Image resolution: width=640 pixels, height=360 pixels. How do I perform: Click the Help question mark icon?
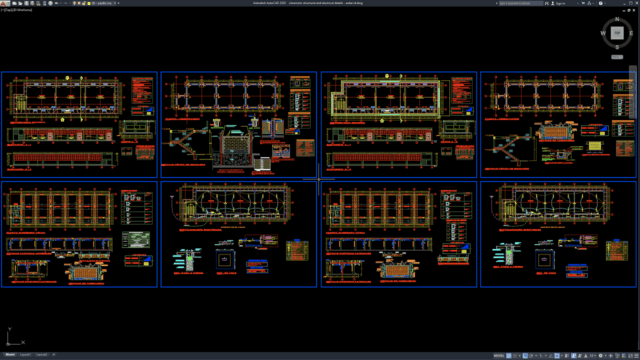click(x=601, y=3)
